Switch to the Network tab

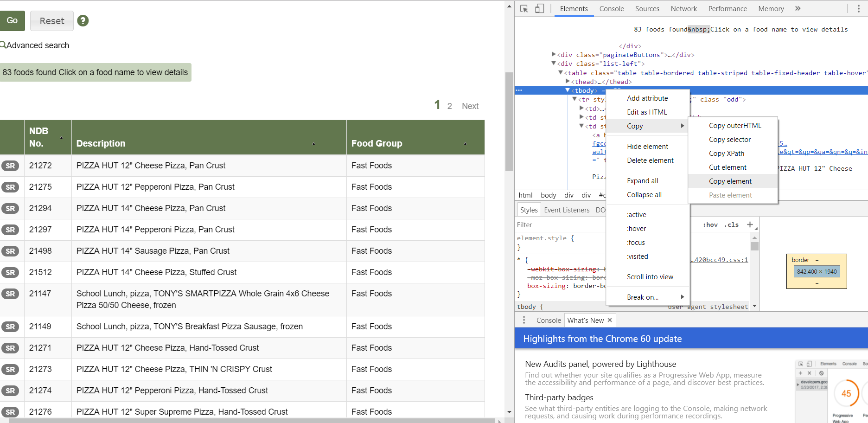click(x=683, y=9)
